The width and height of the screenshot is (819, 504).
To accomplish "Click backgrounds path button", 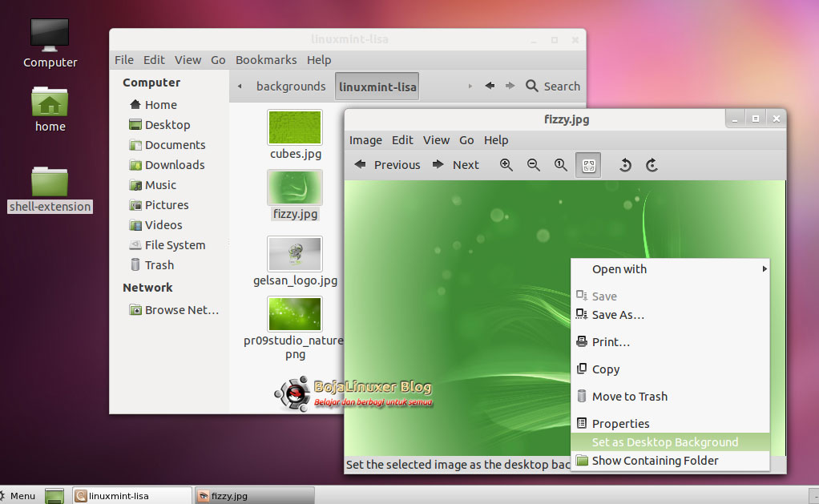I will [291, 87].
